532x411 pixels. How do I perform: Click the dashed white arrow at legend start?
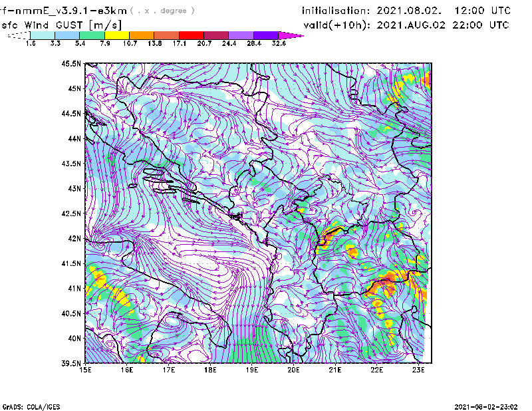point(19,35)
